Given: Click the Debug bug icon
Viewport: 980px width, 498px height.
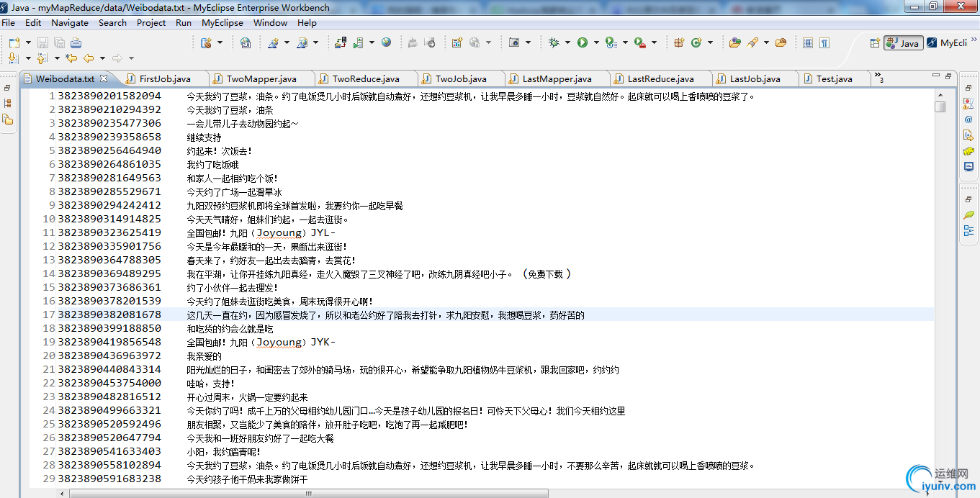Looking at the screenshot, I should [553, 43].
